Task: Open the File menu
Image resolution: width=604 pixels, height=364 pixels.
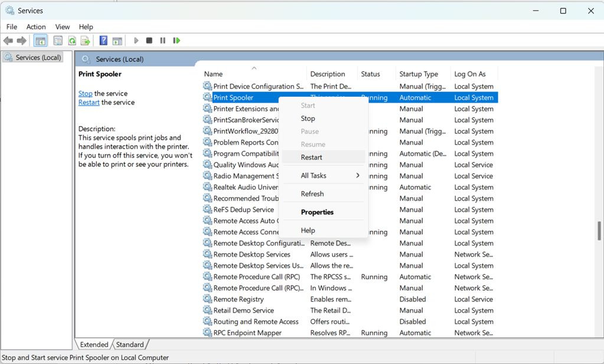Action: click(12, 27)
